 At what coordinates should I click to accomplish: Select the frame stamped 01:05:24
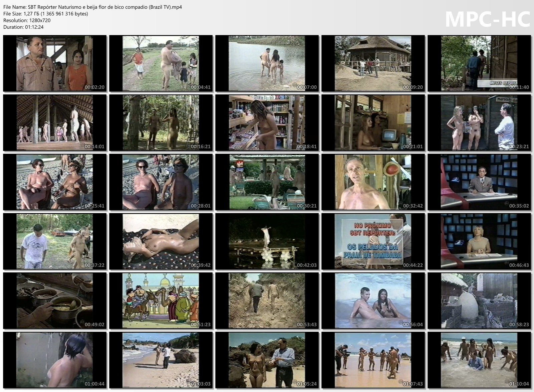(267, 360)
